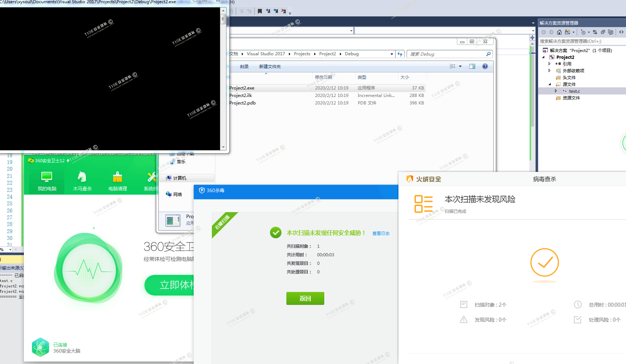Toggle a bookmark in the Visual Studio toolbar
626x364 pixels.
point(260,11)
